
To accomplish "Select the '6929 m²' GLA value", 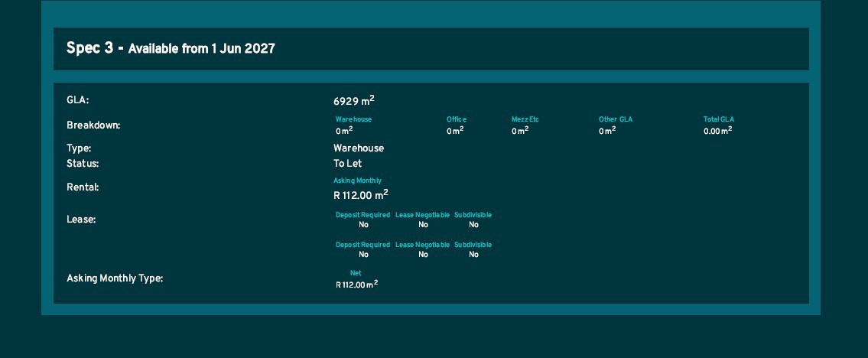I will pos(354,101).
